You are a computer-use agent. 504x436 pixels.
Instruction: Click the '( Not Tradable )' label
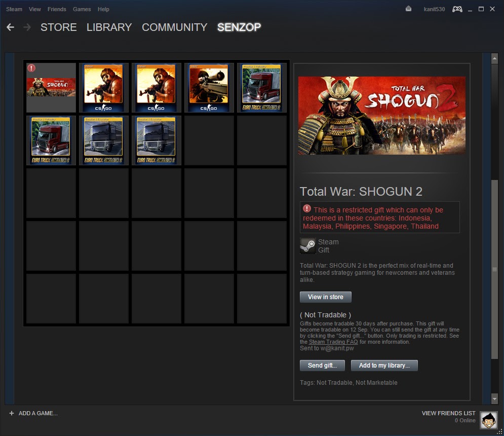point(325,315)
